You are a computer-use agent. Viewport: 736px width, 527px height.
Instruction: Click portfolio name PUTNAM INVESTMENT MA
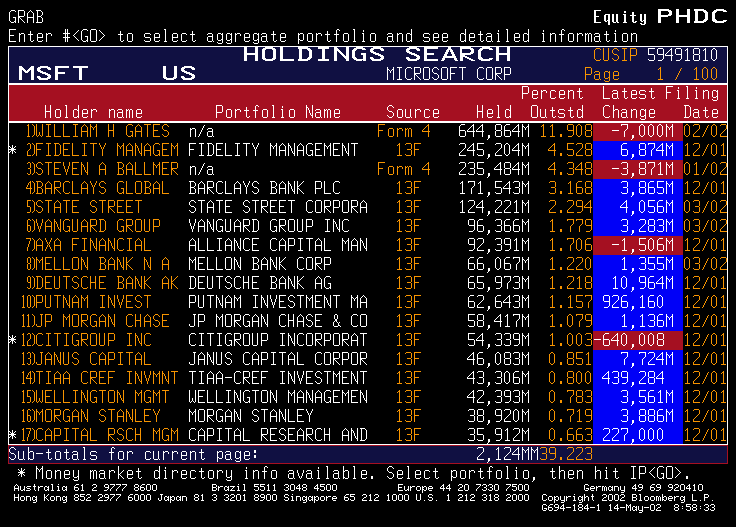277,302
